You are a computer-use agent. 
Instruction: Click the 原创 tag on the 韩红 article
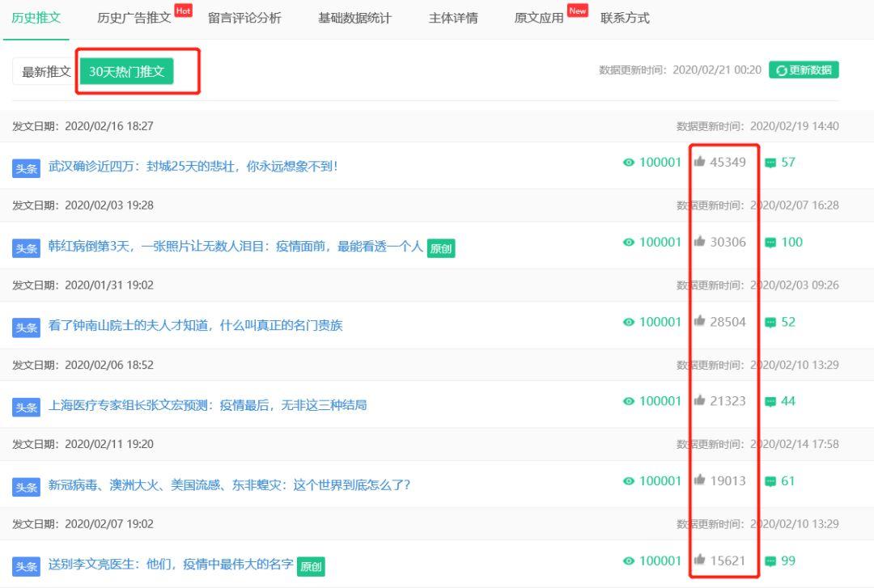pyautogui.click(x=441, y=248)
